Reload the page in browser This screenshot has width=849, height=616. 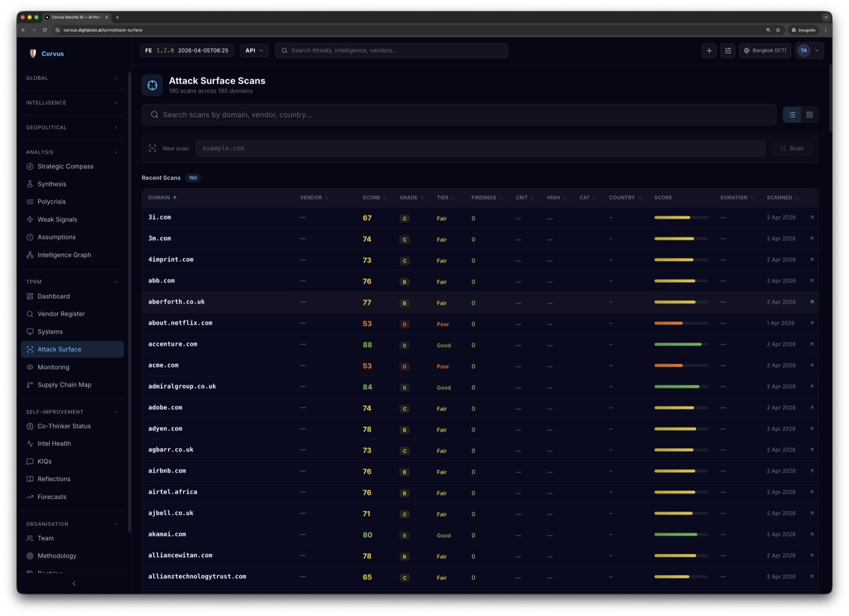click(45, 30)
